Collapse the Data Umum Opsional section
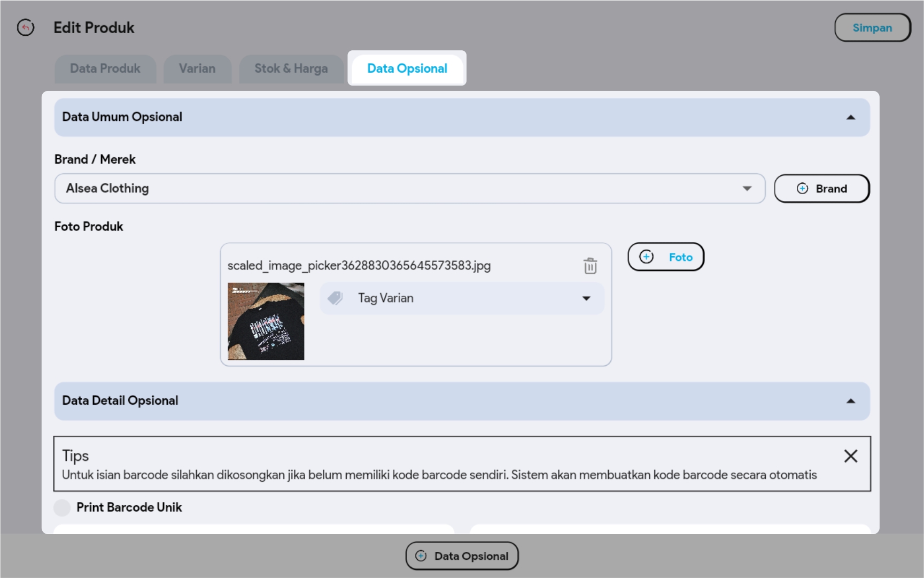 [x=850, y=118]
